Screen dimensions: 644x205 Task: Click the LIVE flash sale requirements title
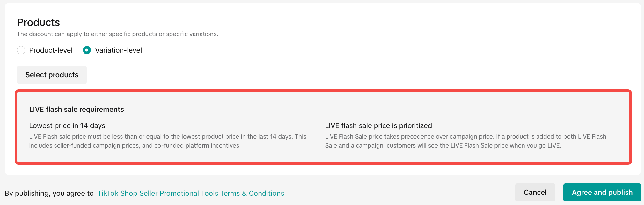coord(77,109)
